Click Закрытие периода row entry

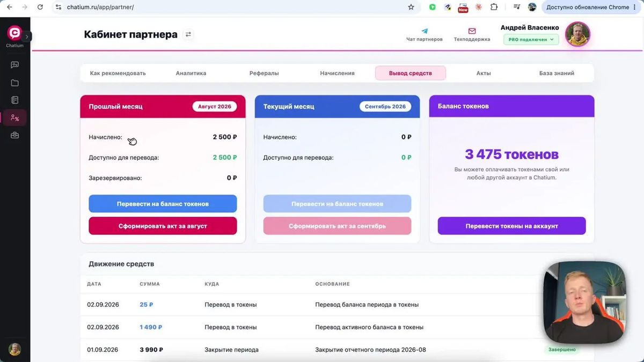tap(231, 350)
